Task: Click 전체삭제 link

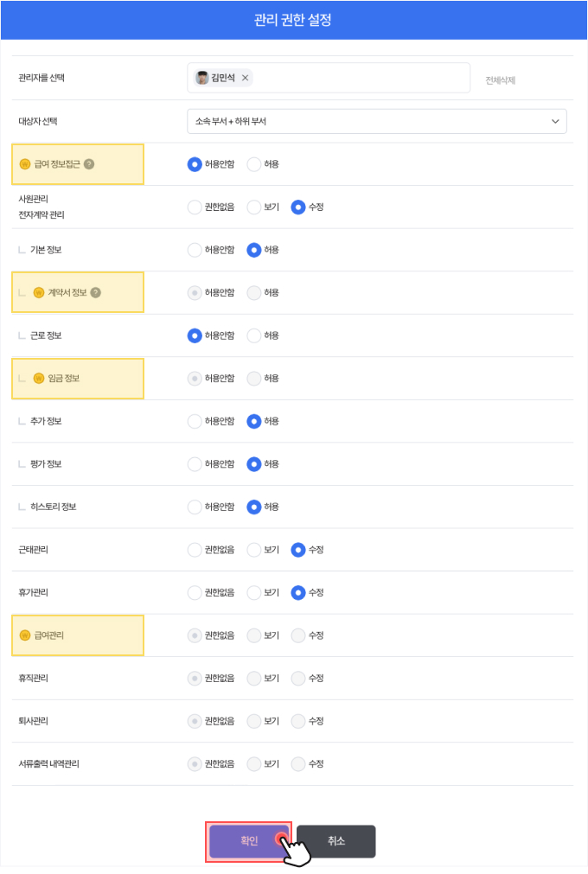Action: coord(500,80)
